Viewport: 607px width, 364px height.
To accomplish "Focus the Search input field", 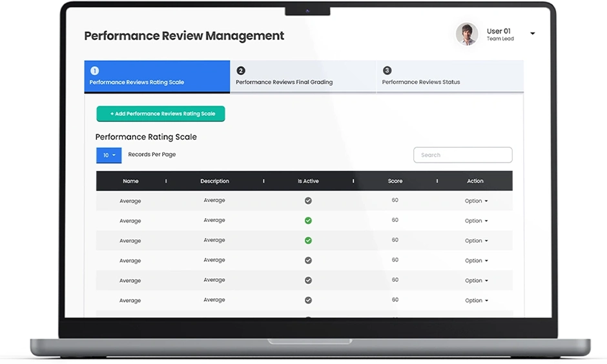I will tap(463, 155).
